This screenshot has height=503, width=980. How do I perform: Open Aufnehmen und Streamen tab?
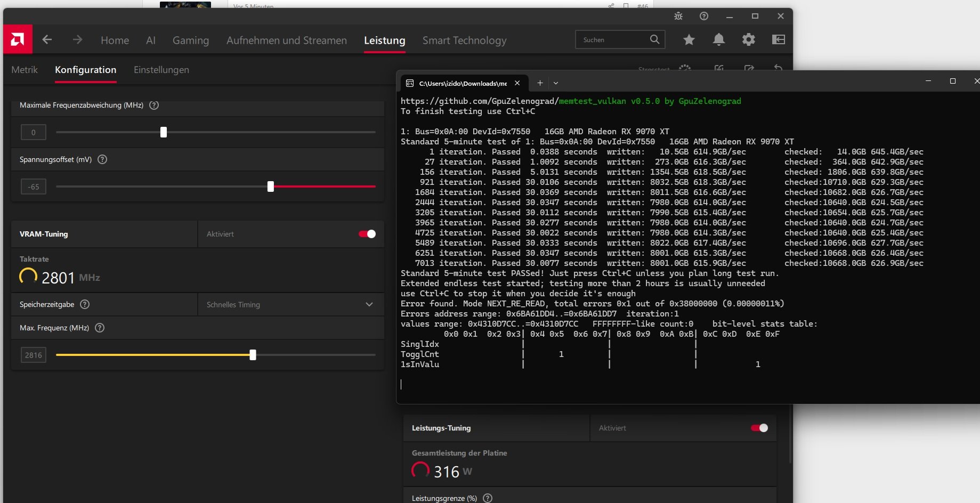287,40
